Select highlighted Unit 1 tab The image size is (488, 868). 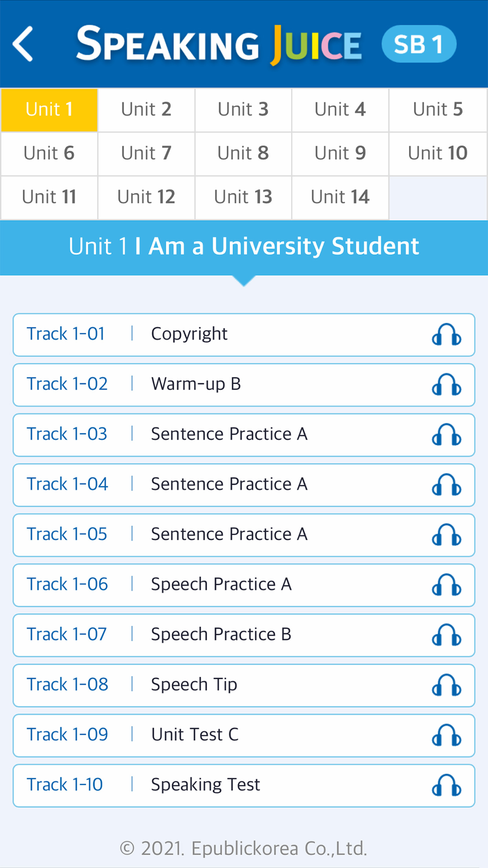pyautogui.click(x=49, y=110)
